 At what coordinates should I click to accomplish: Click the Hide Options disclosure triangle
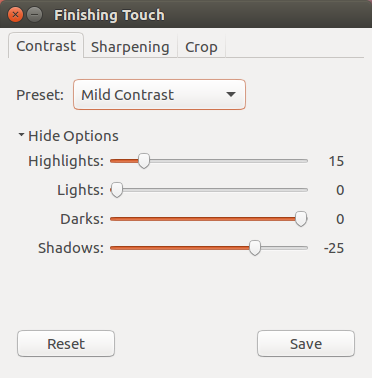(x=21, y=135)
